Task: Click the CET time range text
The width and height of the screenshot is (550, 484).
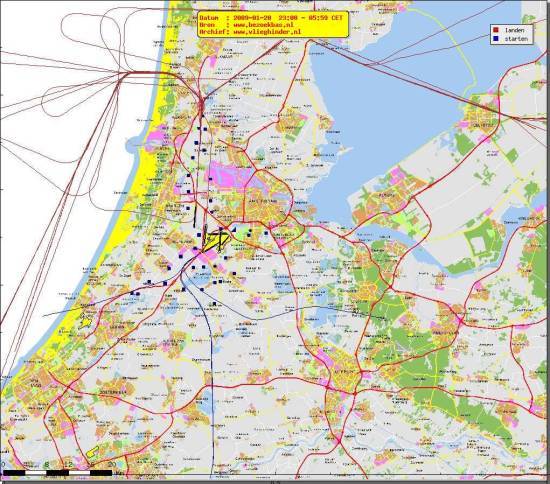Action: 310,18
